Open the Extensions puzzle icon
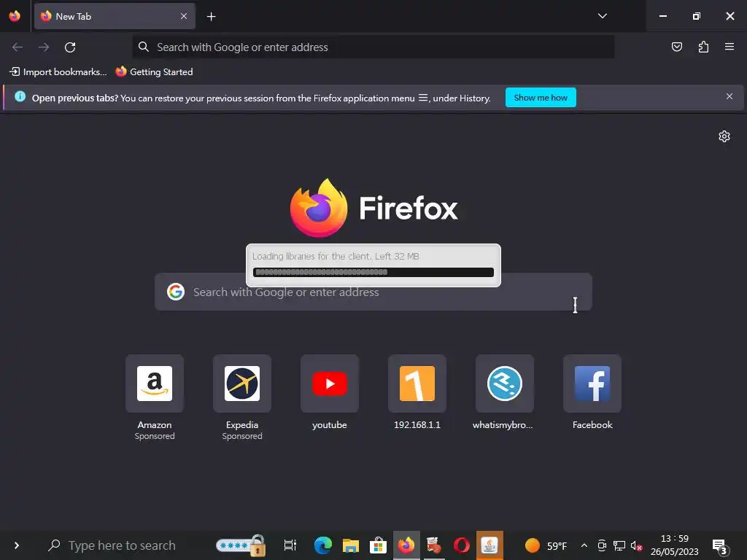The height and width of the screenshot is (560, 747). coord(703,47)
